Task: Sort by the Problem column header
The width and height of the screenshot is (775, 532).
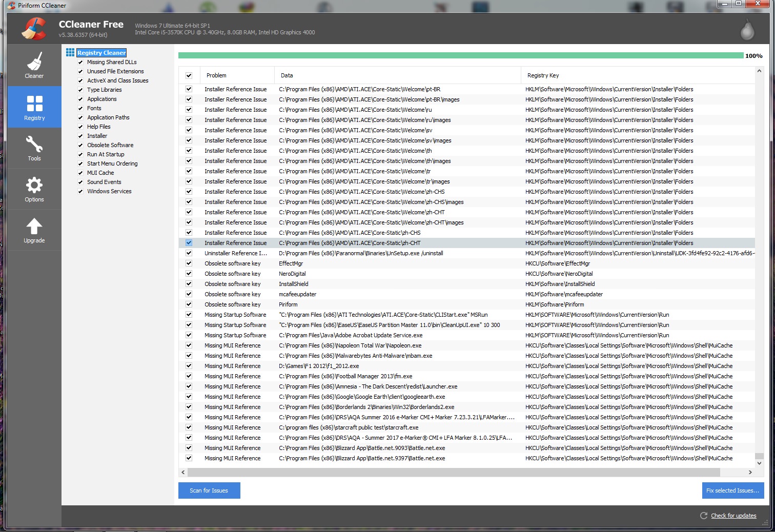Action: pyautogui.click(x=237, y=75)
